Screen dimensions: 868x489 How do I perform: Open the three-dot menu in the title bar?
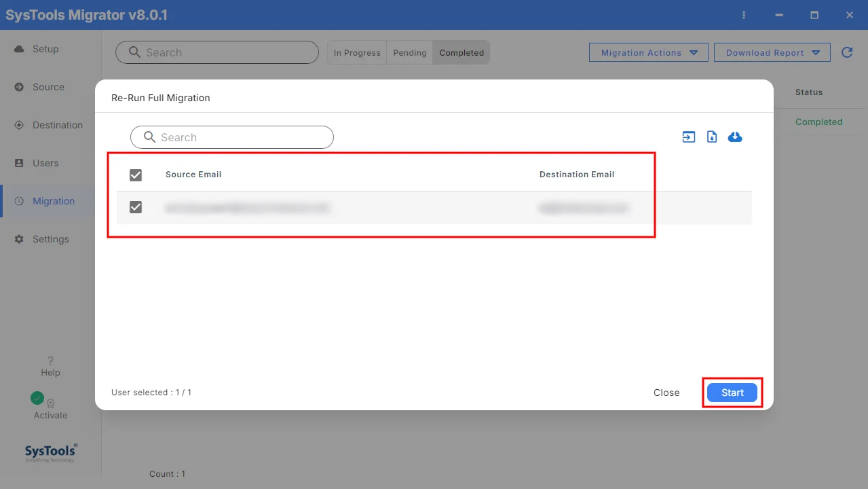(744, 15)
